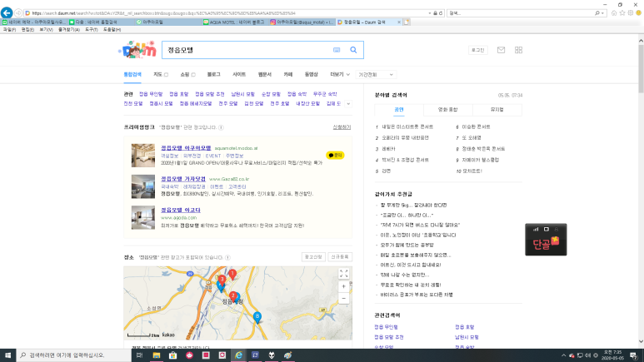
Task: Open 정읍모텔 아쿠아모텔 ad link
Action: (186, 148)
